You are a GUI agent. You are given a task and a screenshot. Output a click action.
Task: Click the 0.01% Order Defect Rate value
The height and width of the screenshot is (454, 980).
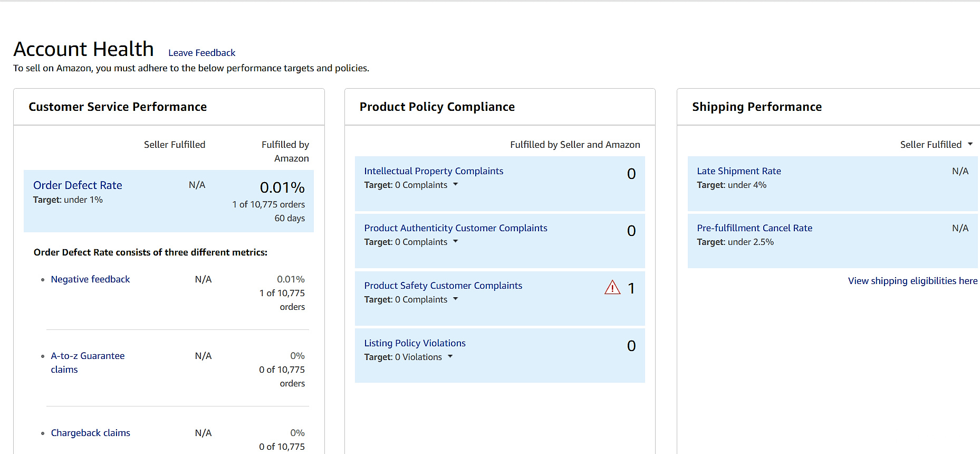[x=282, y=187]
